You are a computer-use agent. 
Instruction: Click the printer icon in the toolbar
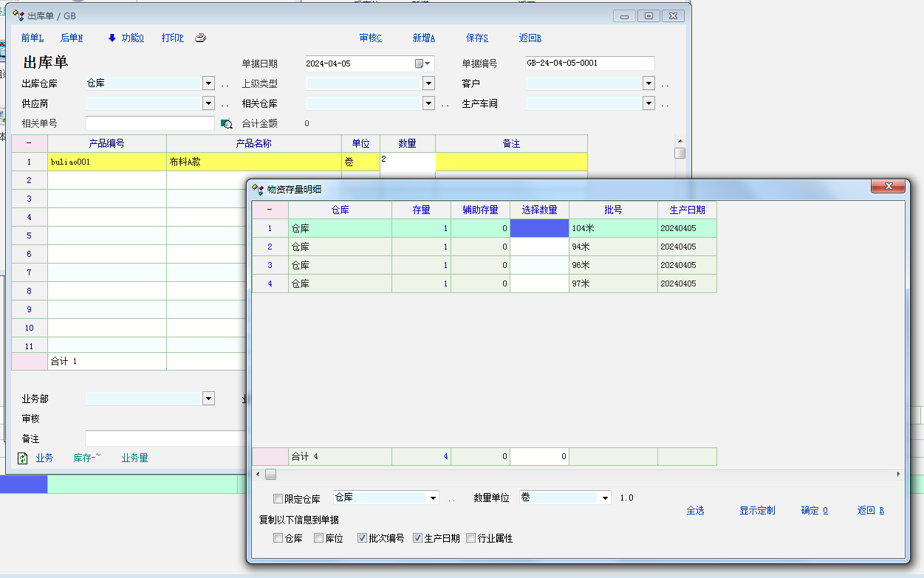[x=200, y=38]
